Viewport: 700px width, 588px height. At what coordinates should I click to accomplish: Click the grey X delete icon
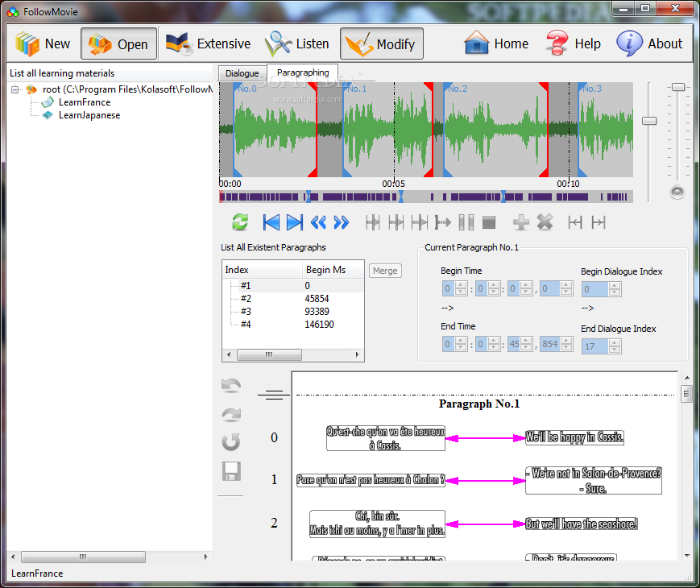click(545, 222)
